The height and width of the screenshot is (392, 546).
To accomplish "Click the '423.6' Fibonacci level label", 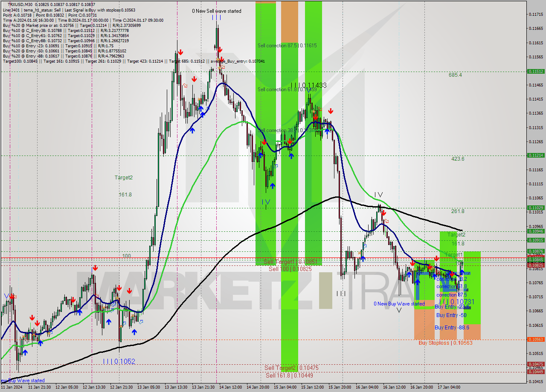I will 458,159.
